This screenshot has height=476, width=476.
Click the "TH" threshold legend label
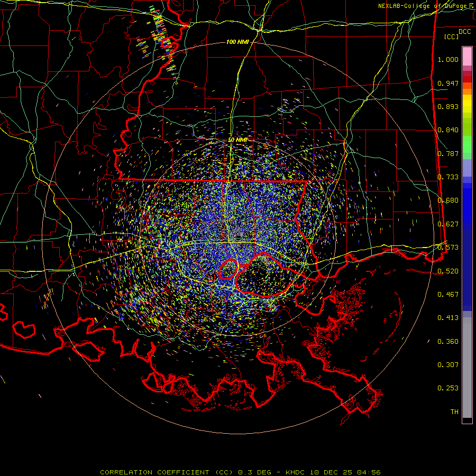(454, 412)
